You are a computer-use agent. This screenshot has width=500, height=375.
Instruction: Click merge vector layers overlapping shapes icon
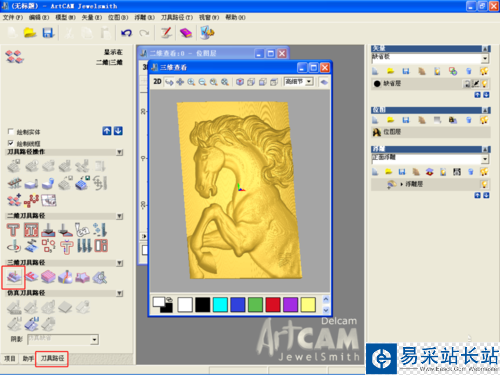tap(453, 71)
